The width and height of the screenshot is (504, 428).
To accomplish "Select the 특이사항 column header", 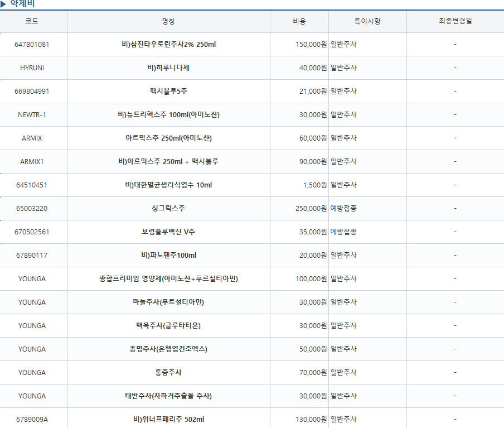I will tap(367, 21).
